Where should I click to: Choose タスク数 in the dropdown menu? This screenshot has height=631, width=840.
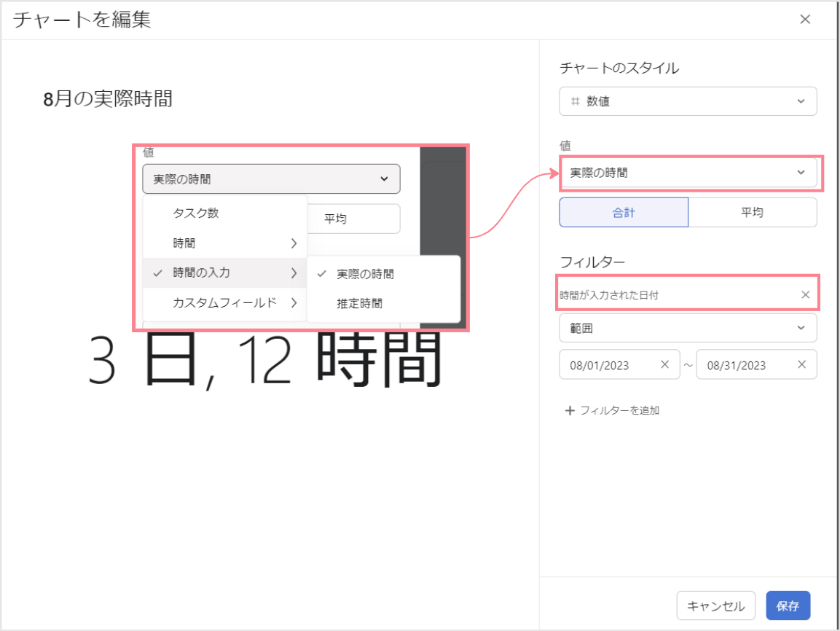tap(225, 213)
